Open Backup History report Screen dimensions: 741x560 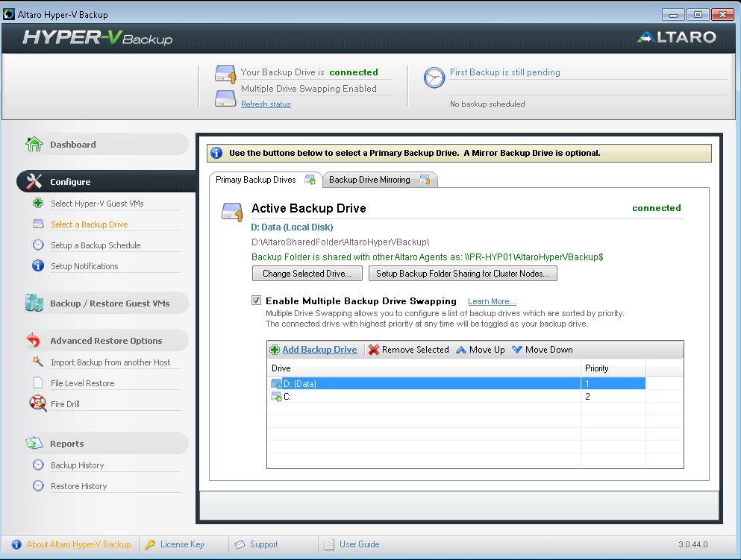pyautogui.click(x=77, y=465)
